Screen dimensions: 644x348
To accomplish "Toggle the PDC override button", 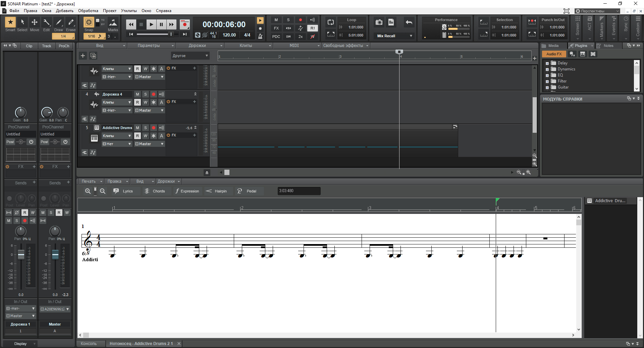I will point(276,37).
